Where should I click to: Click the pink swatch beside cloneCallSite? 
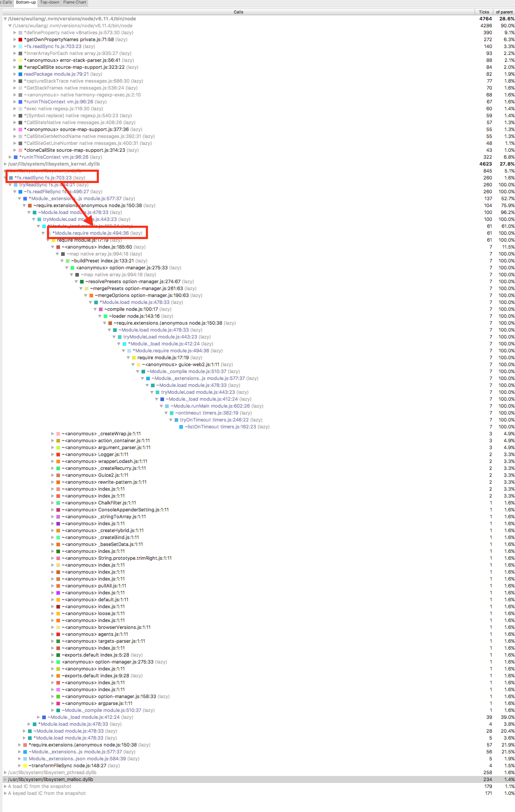20,150
